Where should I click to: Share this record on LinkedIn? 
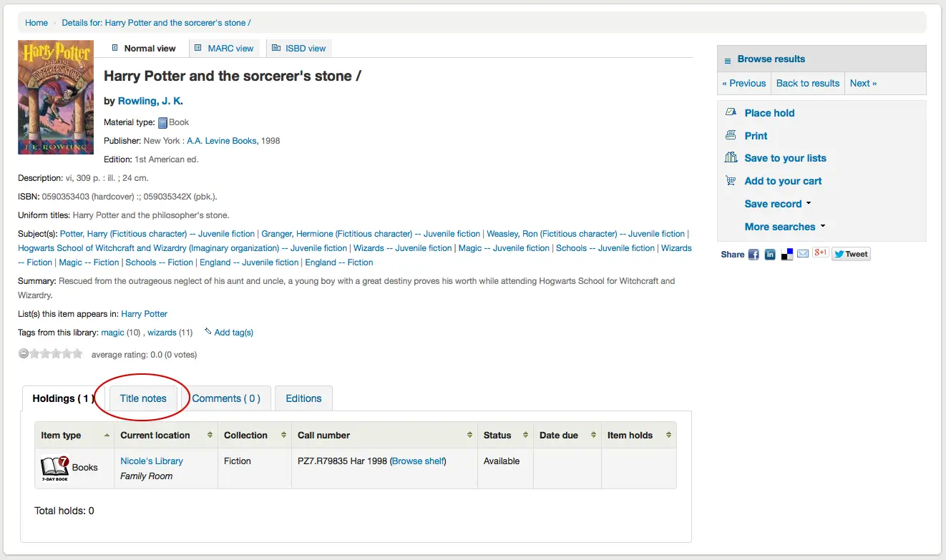tap(770, 254)
